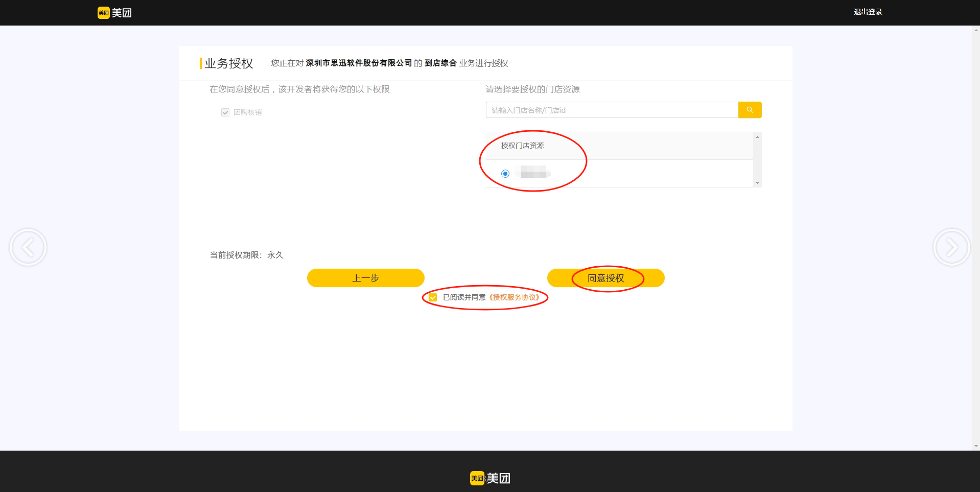The width and height of the screenshot is (980, 492).
Task: Click the next image arrow on the right
Action: 951,247
